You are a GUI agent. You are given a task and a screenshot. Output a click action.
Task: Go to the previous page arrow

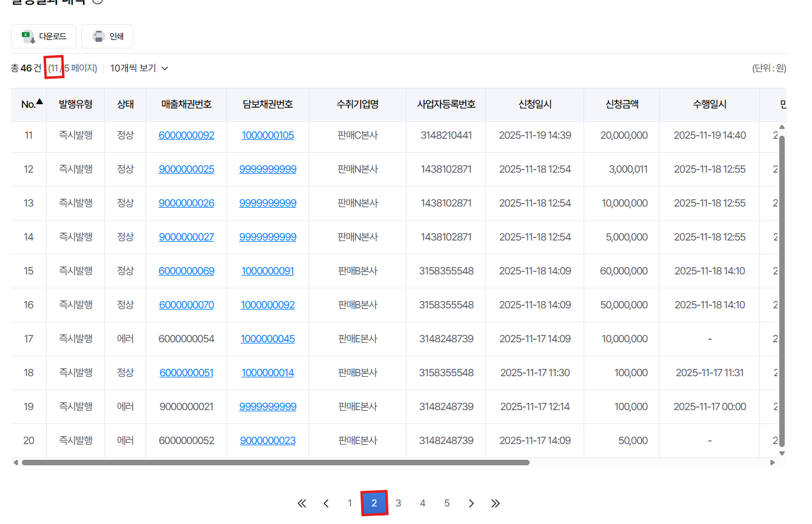pyautogui.click(x=326, y=503)
